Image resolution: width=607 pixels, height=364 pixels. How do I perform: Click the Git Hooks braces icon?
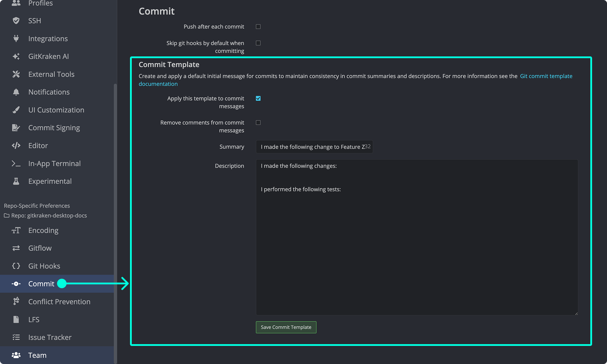(x=16, y=266)
